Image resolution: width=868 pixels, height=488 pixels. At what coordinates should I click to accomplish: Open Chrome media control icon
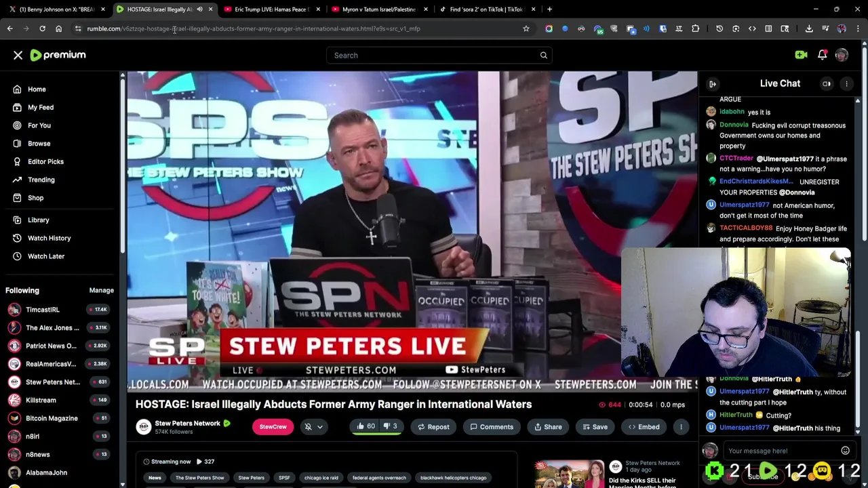(x=825, y=28)
